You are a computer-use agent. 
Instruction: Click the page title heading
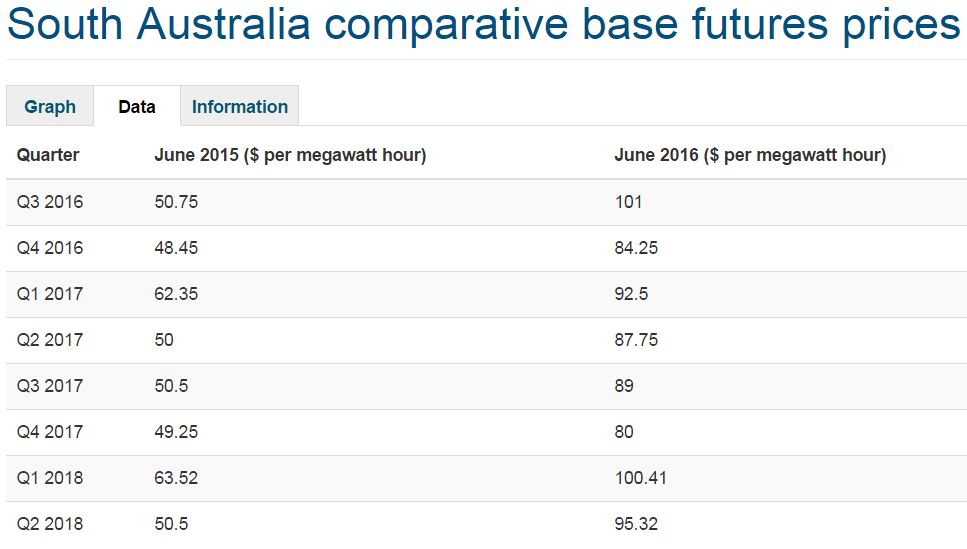[x=483, y=26]
